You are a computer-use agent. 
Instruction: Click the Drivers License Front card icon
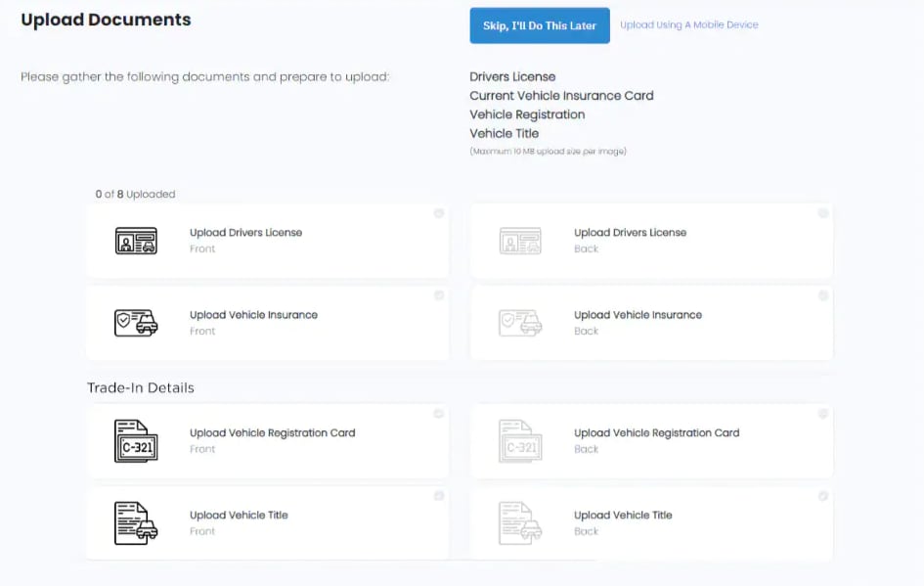136,241
